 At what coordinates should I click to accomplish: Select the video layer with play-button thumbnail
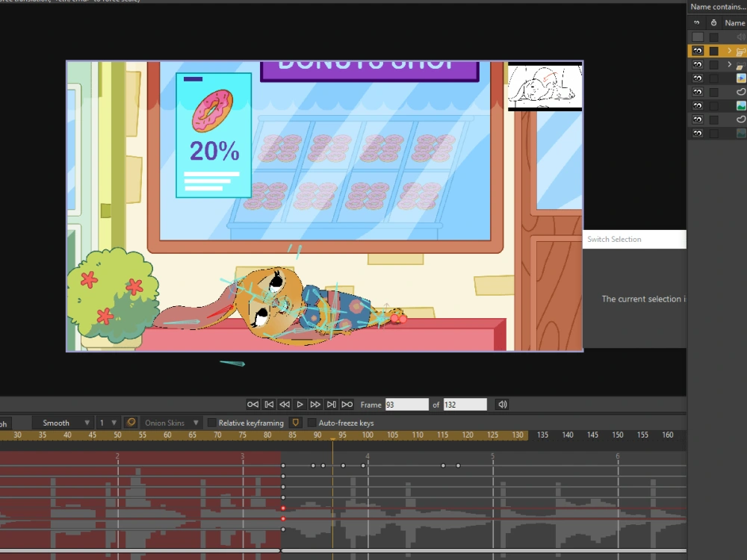click(x=741, y=78)
